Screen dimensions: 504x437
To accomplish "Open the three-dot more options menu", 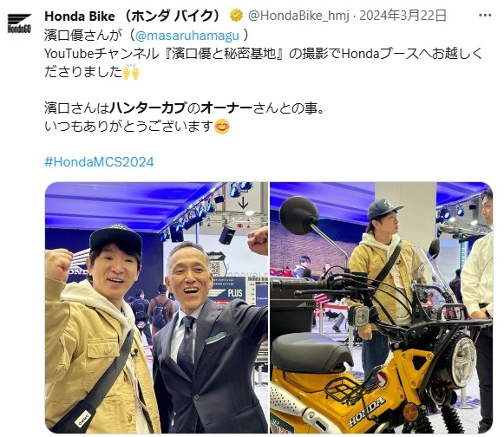I will point(485,15).
